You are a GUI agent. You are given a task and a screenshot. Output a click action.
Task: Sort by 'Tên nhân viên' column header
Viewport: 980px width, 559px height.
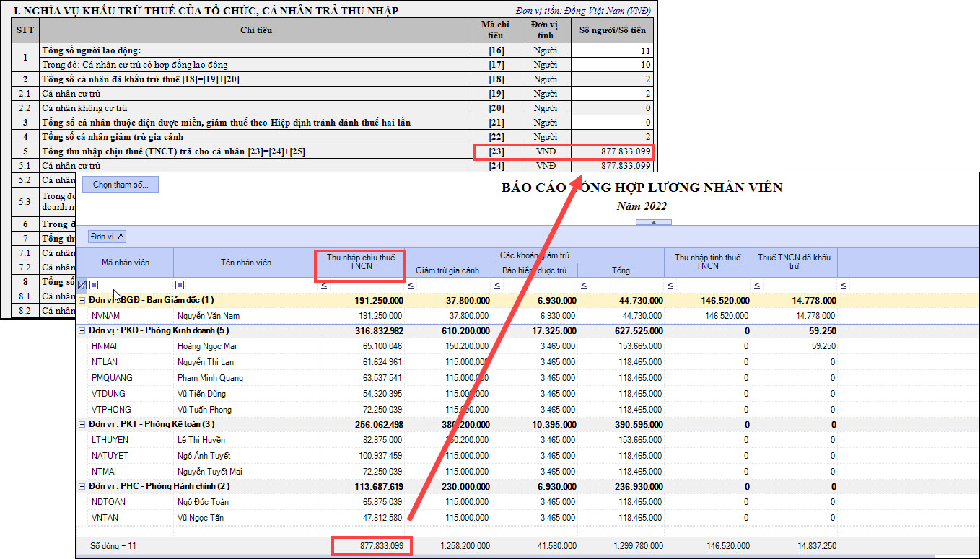(245, 263)
